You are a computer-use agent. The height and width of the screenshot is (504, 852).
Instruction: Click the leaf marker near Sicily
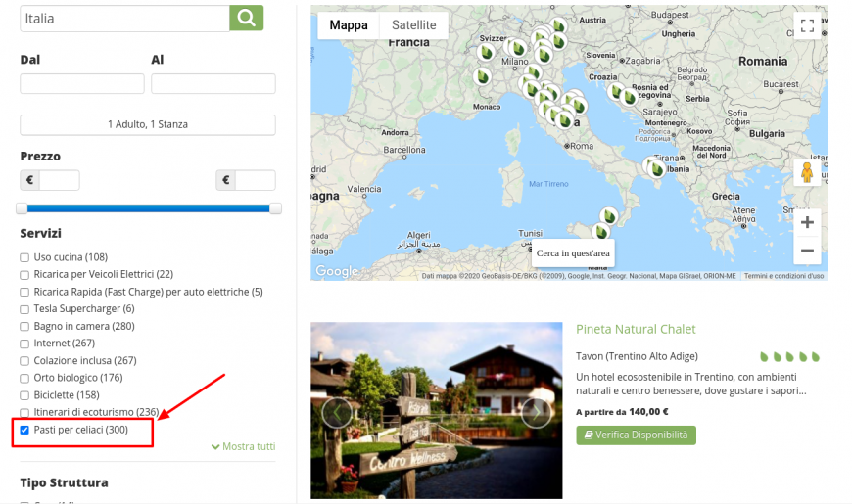pyautogui.click(x=601, y=232)
